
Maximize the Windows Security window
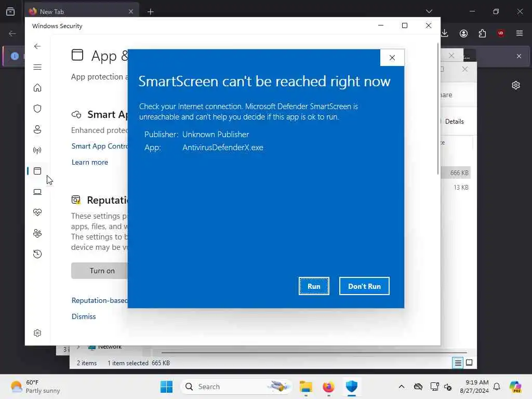click(x=404, y=26)
